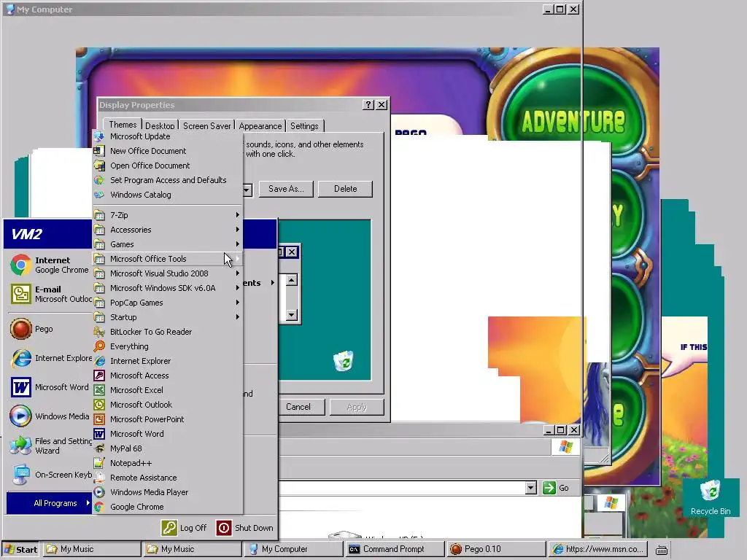747x560 pixels.
Task: Click Log Off button
Action: point(184,528)
